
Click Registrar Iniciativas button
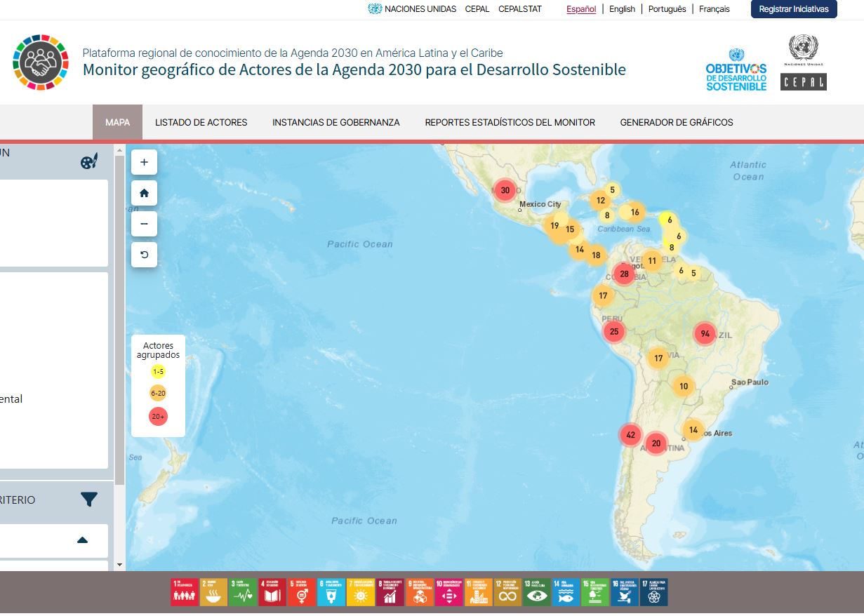coord(794,9)
